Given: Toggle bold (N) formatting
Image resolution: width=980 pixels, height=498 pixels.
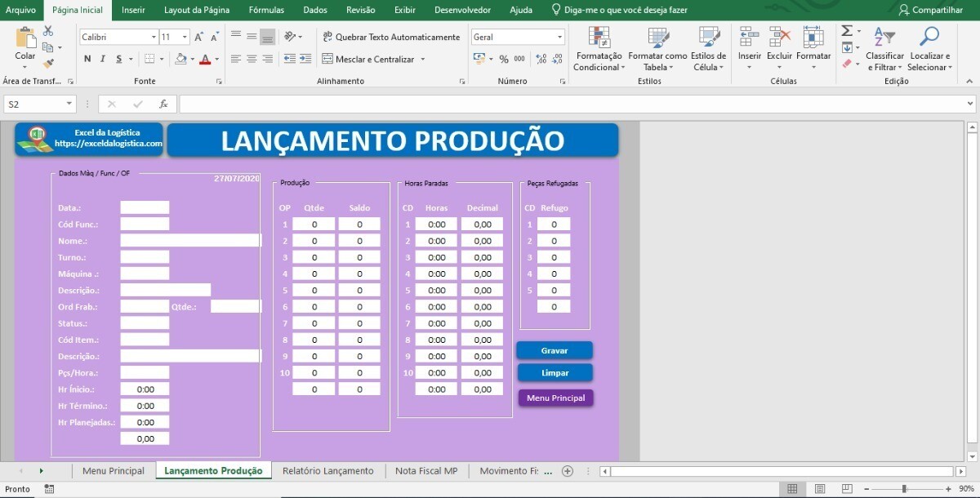Looking at the screenshot, I should click(x=87, y=59).
